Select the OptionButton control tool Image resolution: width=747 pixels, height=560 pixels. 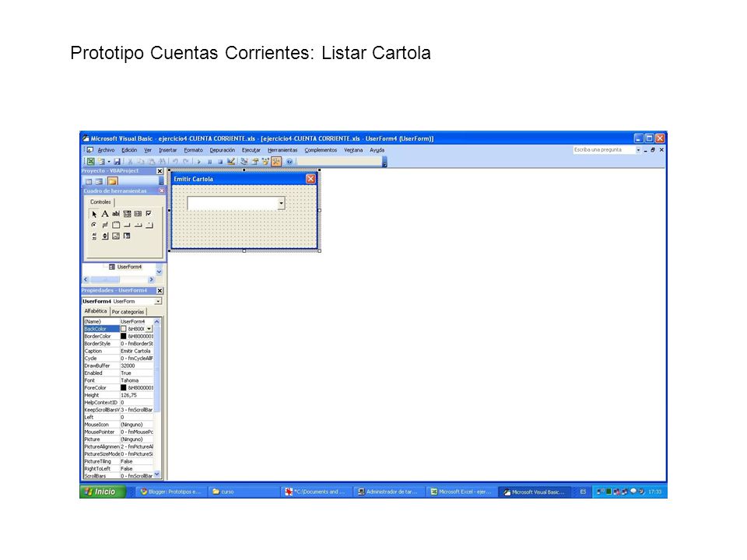94,226
